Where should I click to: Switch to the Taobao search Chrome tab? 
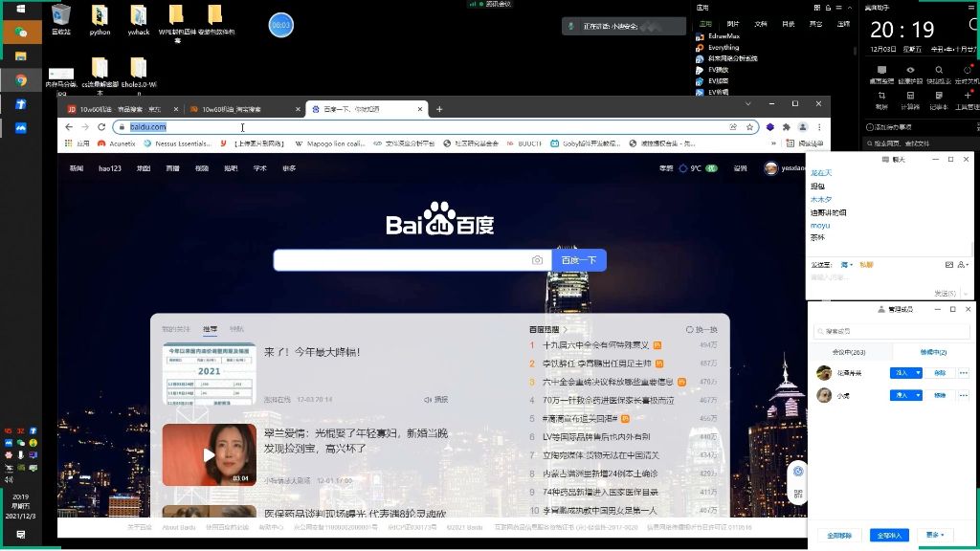click(x=244, y=109)
